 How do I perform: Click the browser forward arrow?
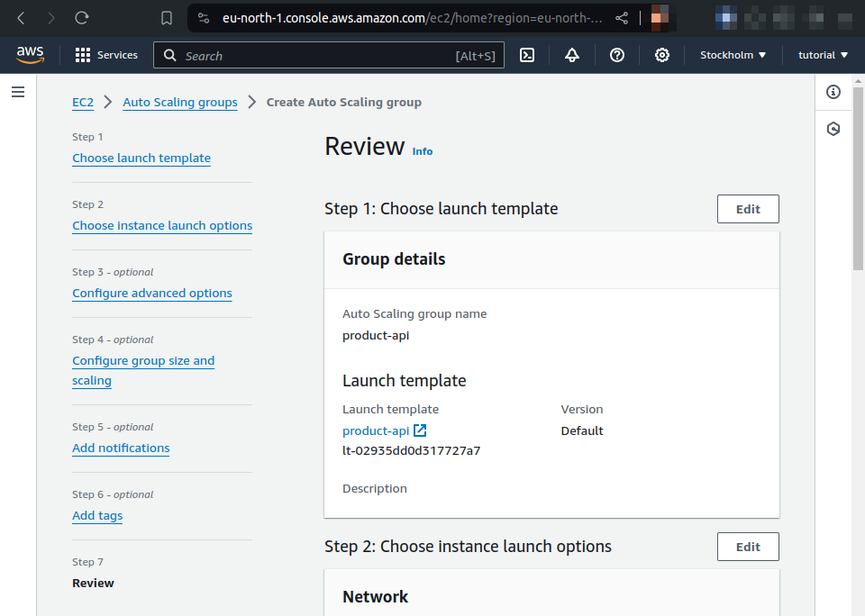pos(51,18)
